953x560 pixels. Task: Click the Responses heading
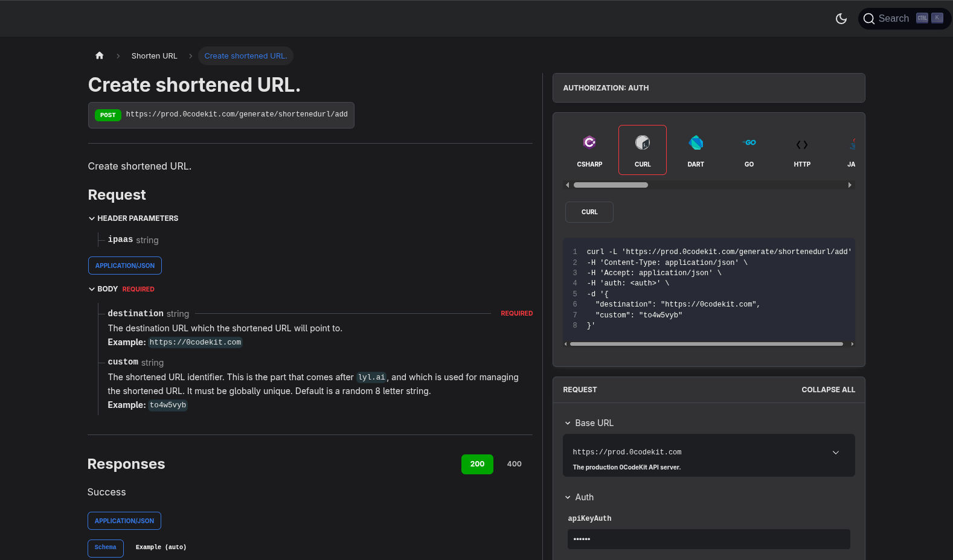tap(126, 464)
